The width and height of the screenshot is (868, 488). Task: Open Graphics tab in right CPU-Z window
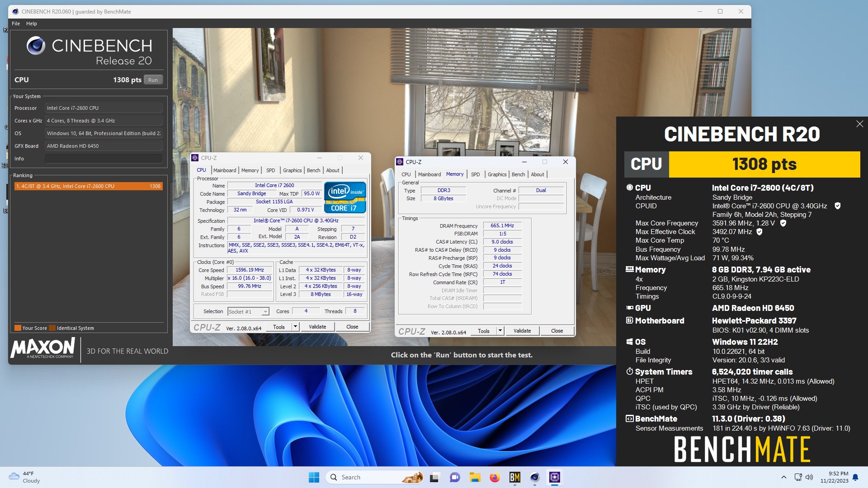pyautogui.click(x=497, y=174)
